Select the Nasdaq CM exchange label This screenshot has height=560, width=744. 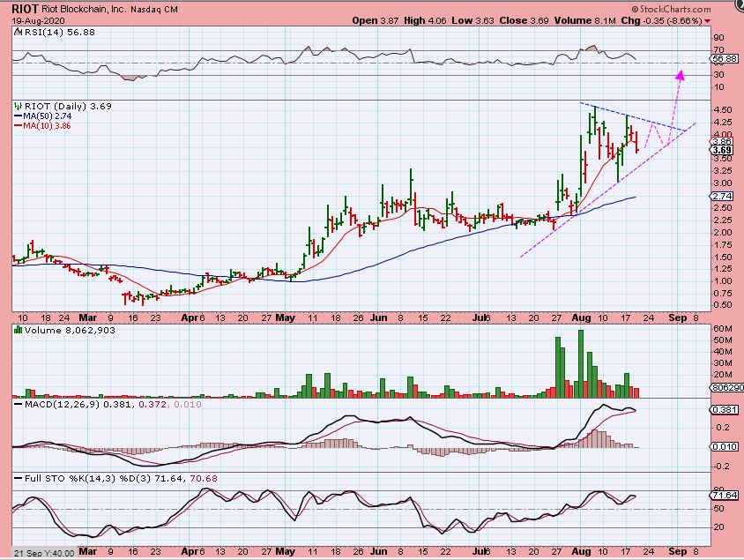[x=154, y=10]
